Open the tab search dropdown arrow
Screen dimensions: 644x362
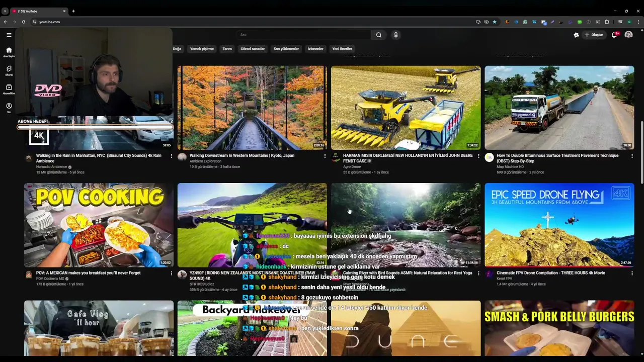pos(5,11)
